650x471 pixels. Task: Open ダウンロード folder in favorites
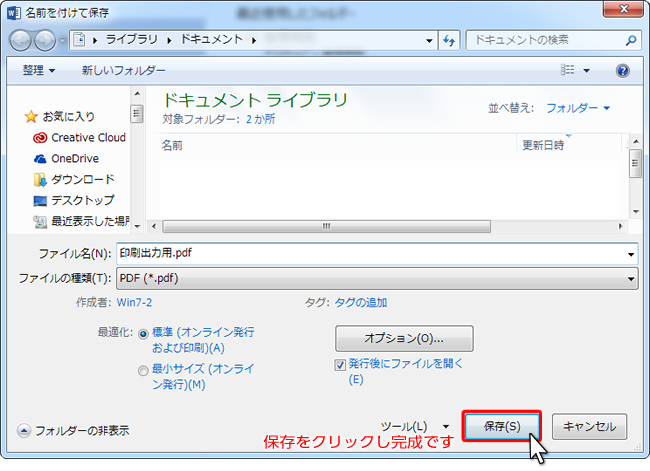coord(74,179)
